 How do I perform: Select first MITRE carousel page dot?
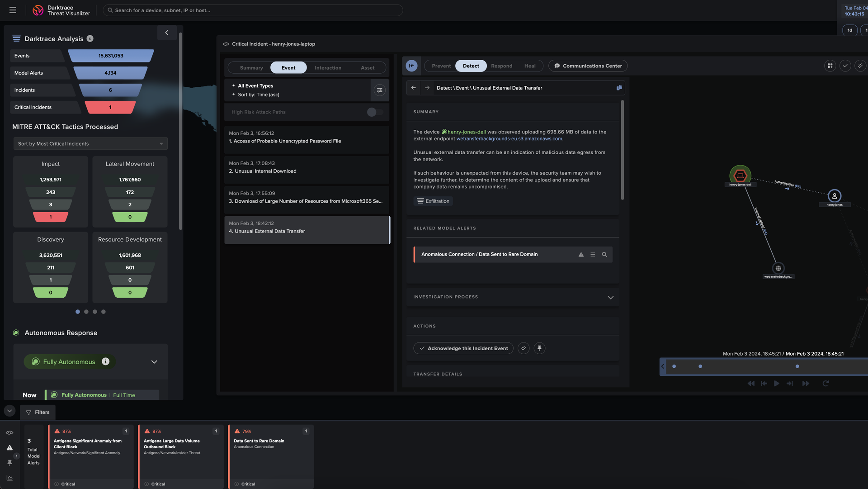tap(78, 312)
